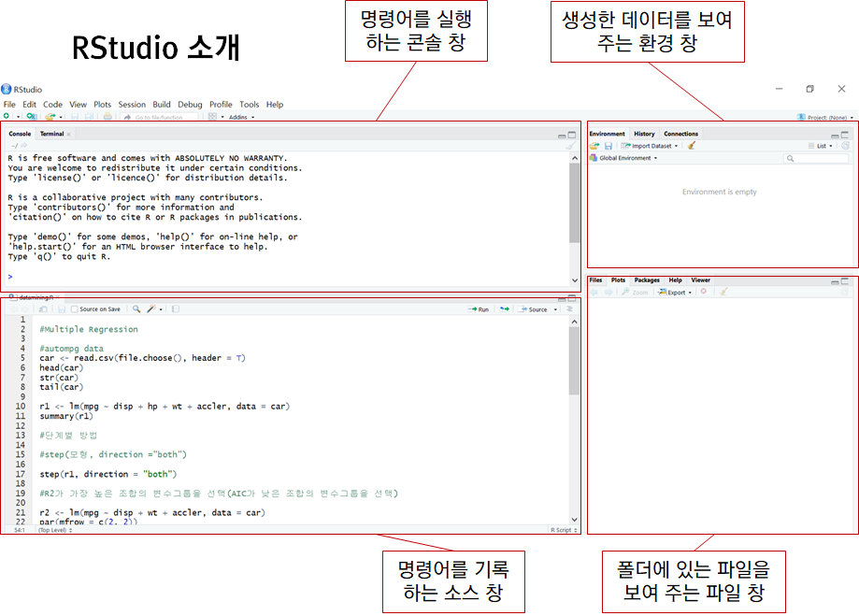This screenshot has height=616, width=859.
Task: Click the New File green plus icon
Action: tap(7, 116)
